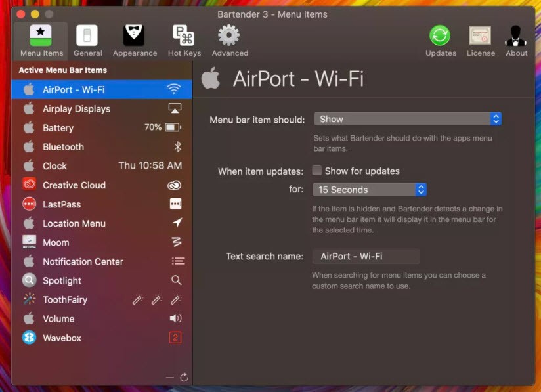The width and height of the screenshot is (541, 392).
Task: Click the ToothFairy sparkle wand app icon
Action: [x=30, y=299]
